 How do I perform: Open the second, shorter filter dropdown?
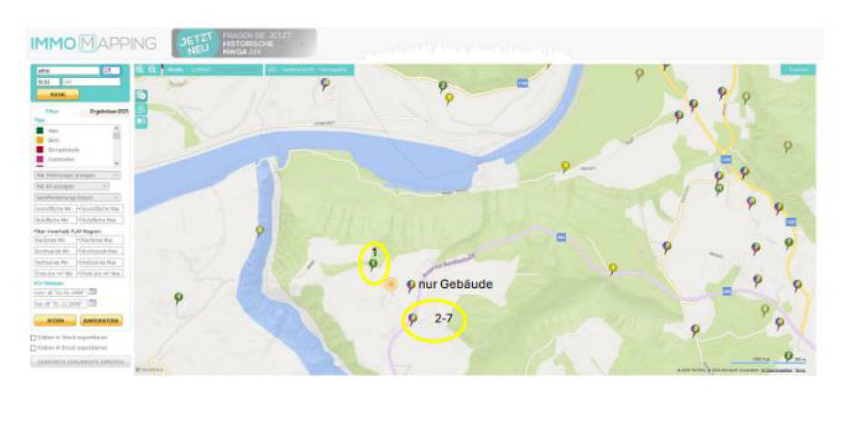tap(72, 186)
